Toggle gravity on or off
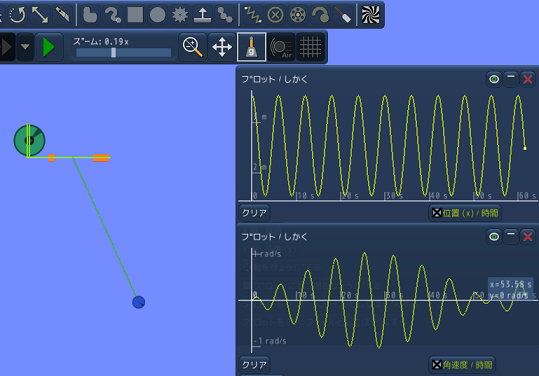 [x=251, y=47]
